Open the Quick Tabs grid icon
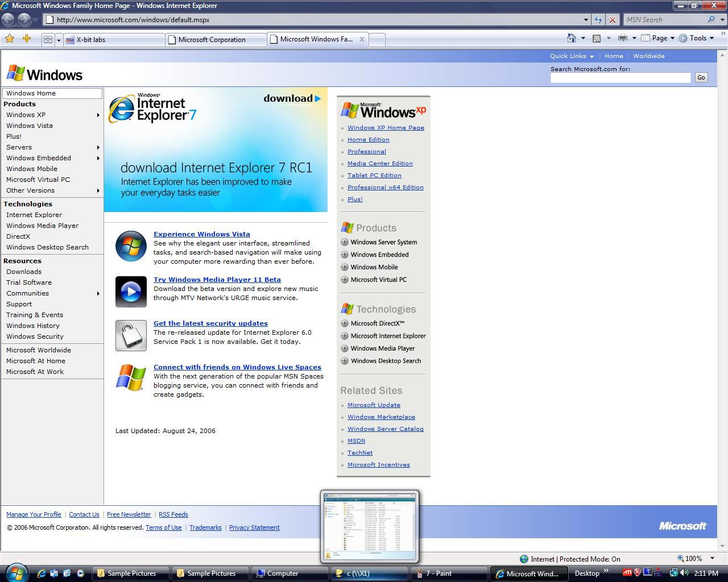728x582 pixels. pyautogui.click(x=48, y=39)
